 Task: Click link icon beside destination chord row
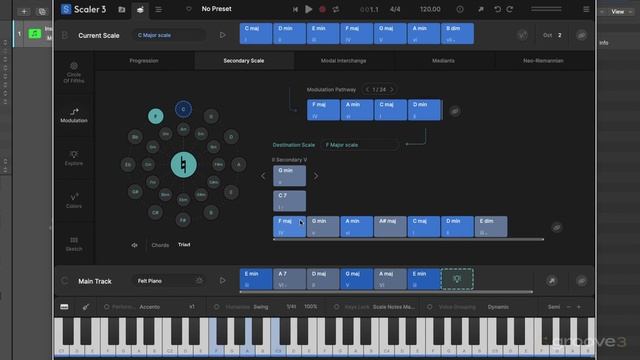[x=556, y=227]
